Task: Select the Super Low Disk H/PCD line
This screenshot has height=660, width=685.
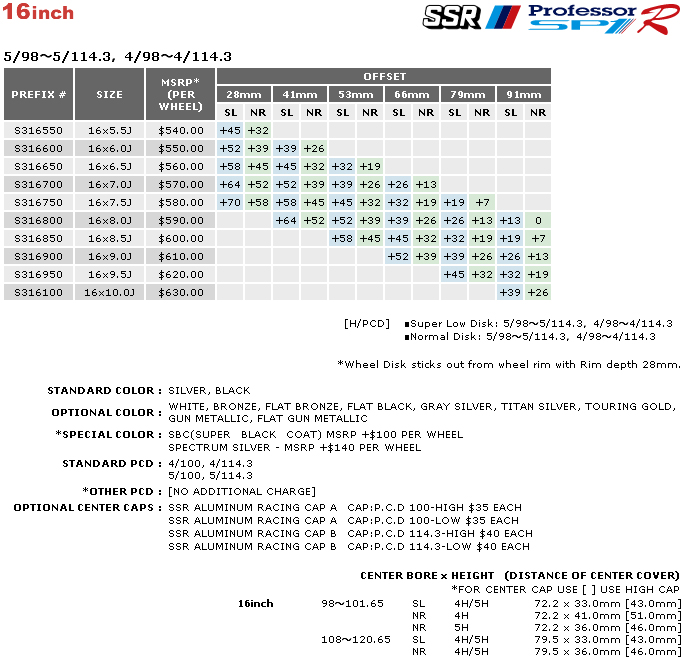Action: click(x=538, y=324)
